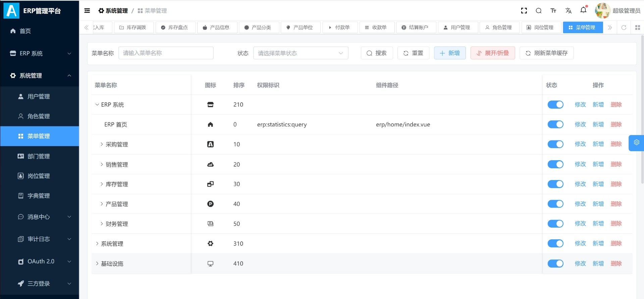This screenshot has width=644, height=299.
Task: Collapse sidebar with hamburger icon
Action: (x=87, y=11)
